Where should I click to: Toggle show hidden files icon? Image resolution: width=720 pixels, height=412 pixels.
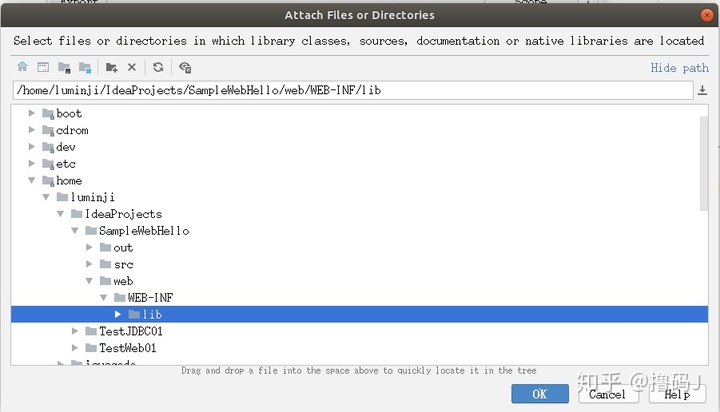pos(185,68)
